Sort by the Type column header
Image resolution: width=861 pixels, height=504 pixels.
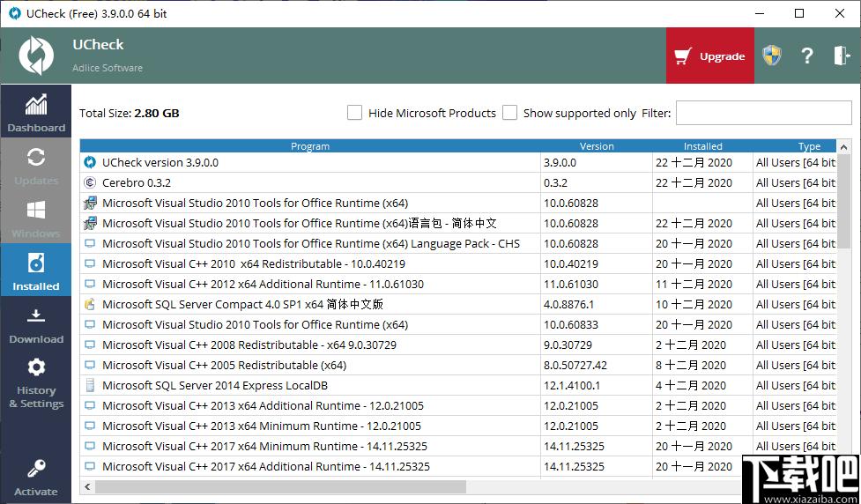point(809,146)
